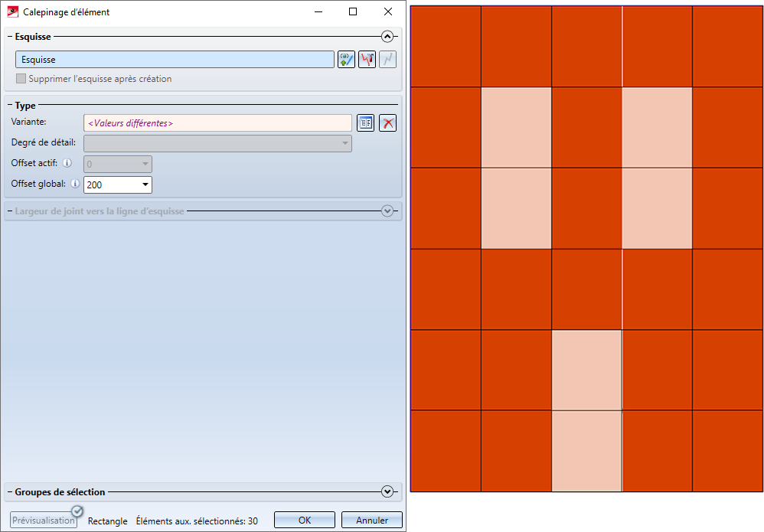This screenshot has height=532, width=764.
Task: Click the edit sketch icon with red lines
Action: point(367,60)
